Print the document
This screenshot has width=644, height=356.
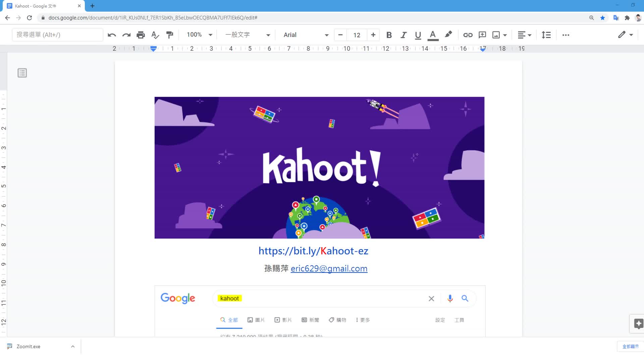(x=141, y=35)
